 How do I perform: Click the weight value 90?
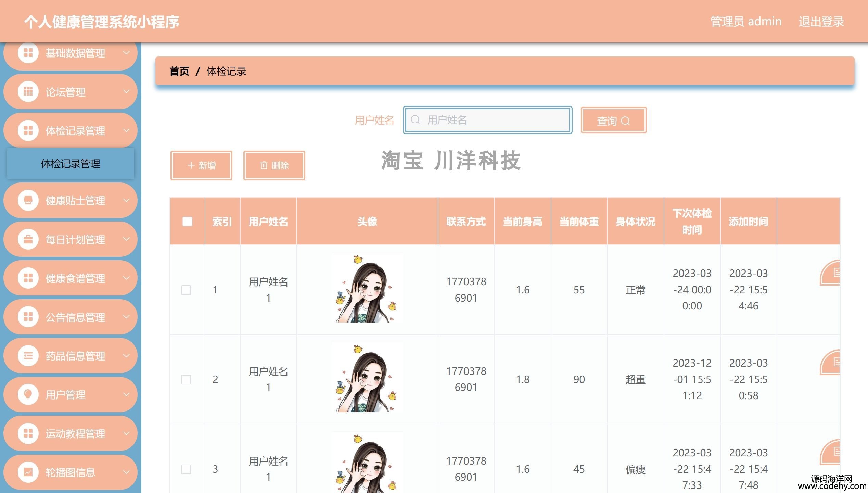579,379
